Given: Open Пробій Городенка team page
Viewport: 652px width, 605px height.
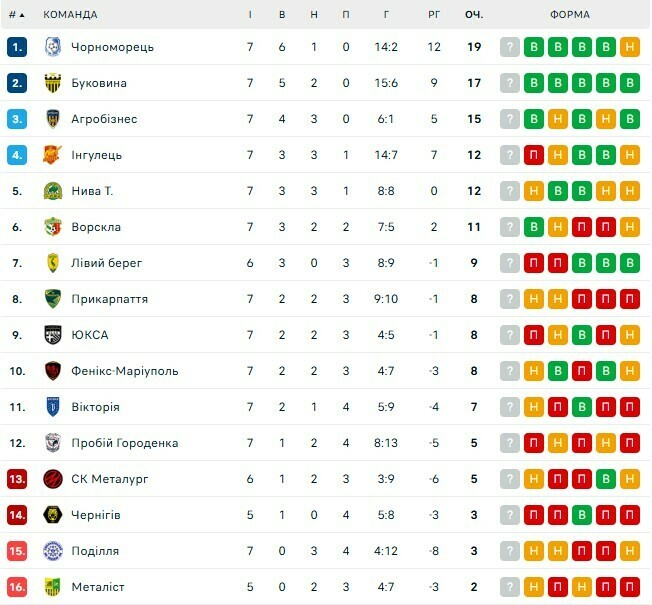Looking at the screenshot, I should tap(125, 443).
